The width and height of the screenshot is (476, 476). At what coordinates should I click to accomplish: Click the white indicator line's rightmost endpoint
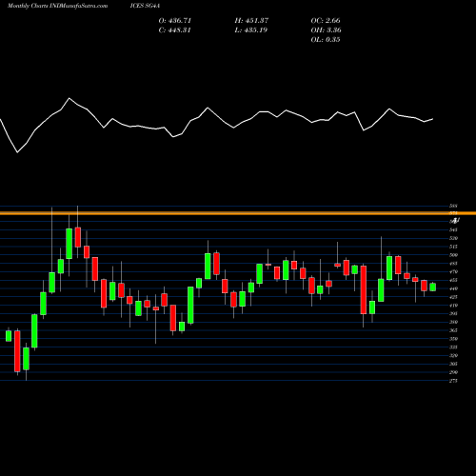(433, 119)
